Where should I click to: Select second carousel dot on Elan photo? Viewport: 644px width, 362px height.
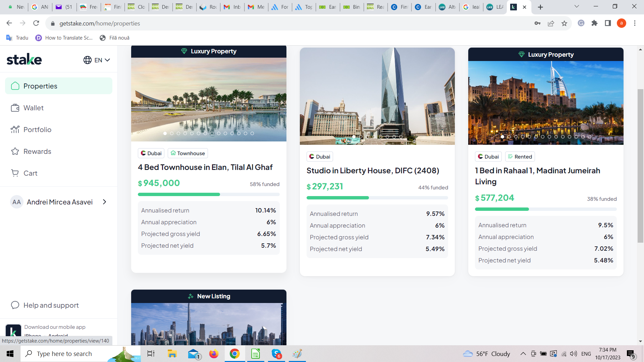point(172,133)
